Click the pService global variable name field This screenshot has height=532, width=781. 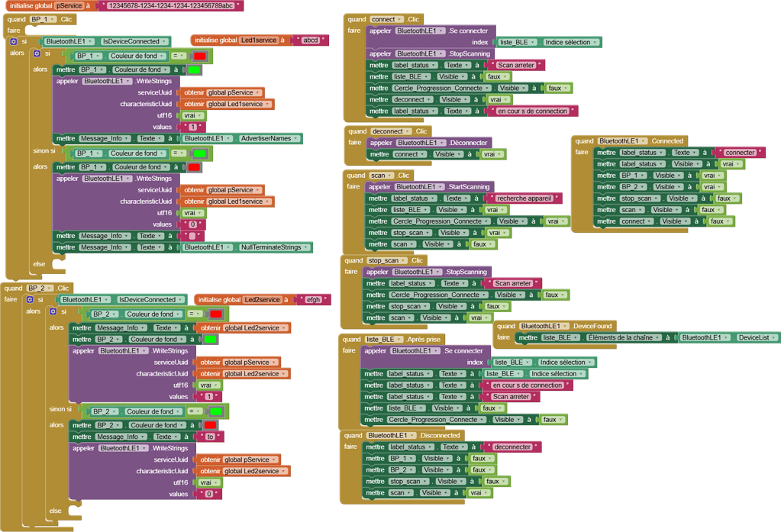pos(69,5)
